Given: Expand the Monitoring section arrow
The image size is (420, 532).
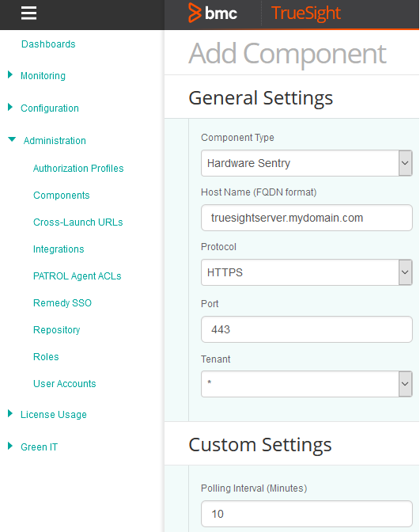Looking at the screenshot, I should (x=10, y=74).
